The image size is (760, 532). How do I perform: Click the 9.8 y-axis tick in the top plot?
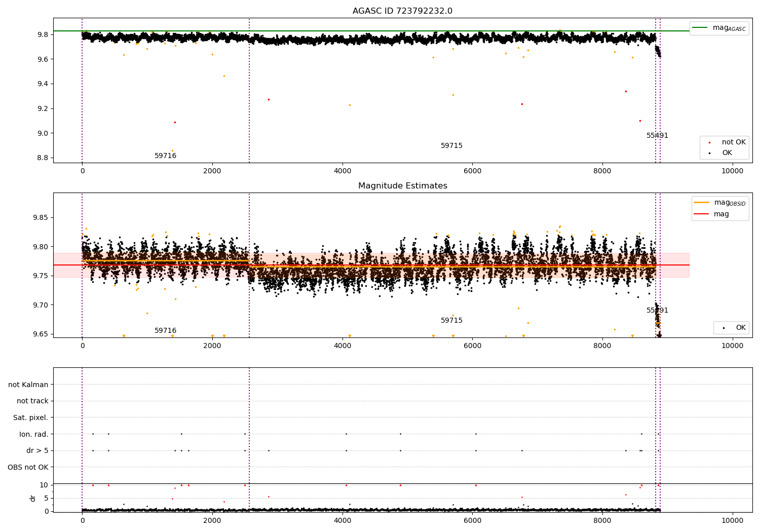tap(43, 35)
